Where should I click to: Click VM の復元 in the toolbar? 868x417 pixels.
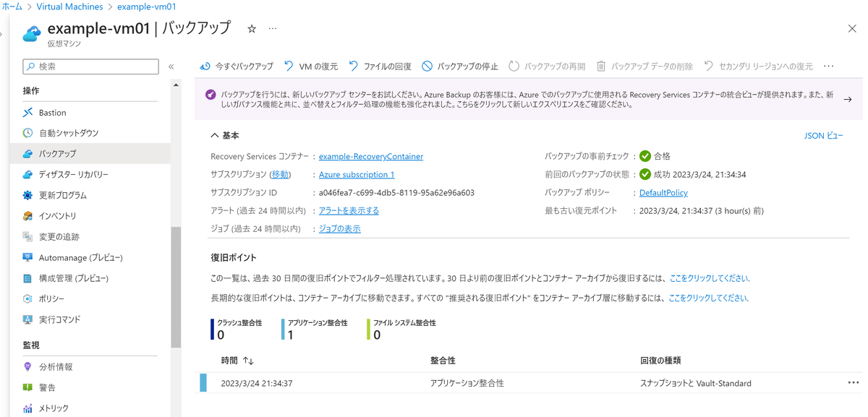[x=311, y=66]
